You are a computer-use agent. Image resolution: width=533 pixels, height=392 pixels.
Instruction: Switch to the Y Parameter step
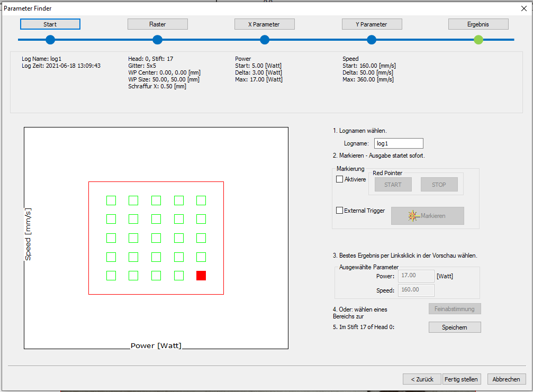[x=372, y=24]
